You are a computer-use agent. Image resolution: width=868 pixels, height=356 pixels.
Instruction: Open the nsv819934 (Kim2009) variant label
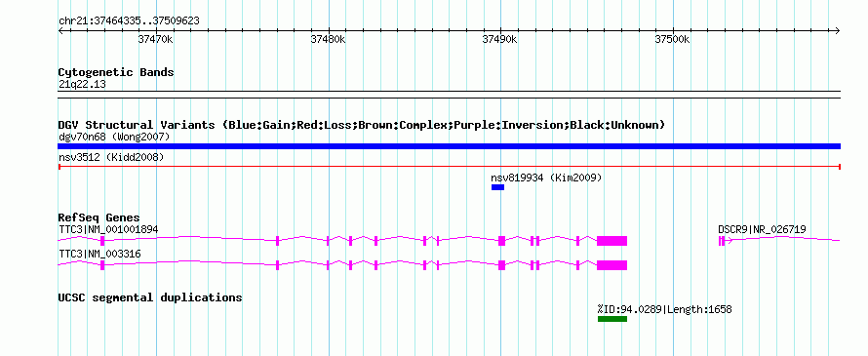click(546, 178)
